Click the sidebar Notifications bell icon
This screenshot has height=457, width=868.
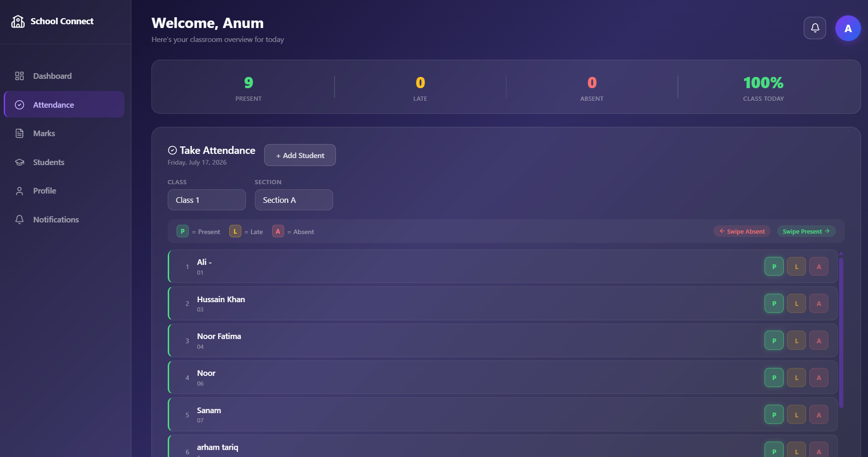click(x=20, y=220)
